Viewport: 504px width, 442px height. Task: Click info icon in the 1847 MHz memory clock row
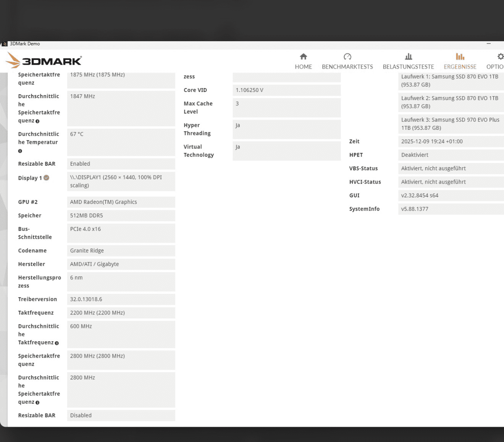tap(37, 121)
